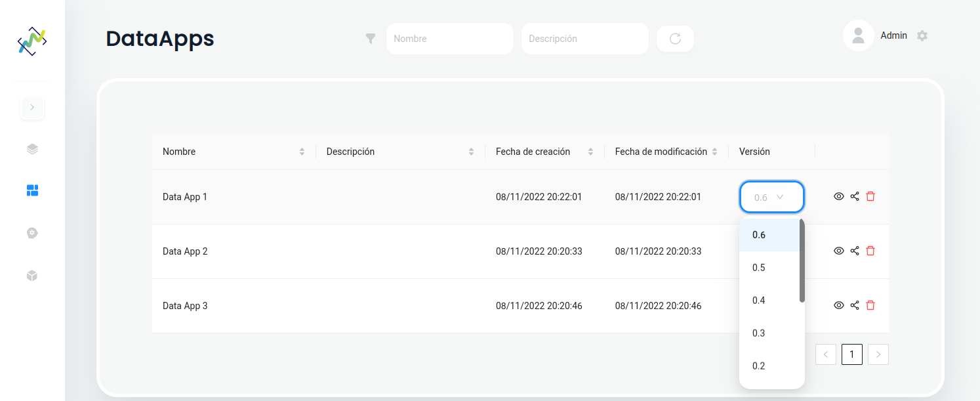Select version 0.6 from the dropdown
980x401 pixels.
[x=769, y=235]
